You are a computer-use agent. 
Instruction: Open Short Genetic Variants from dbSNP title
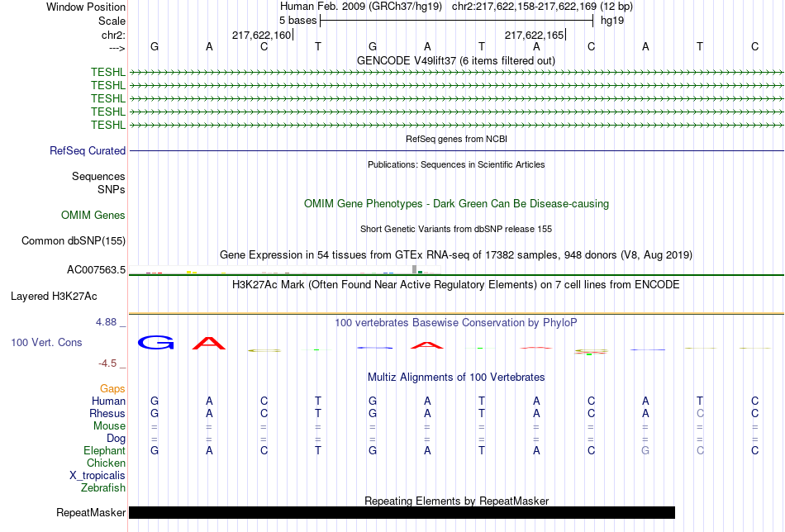coord(456,229)
